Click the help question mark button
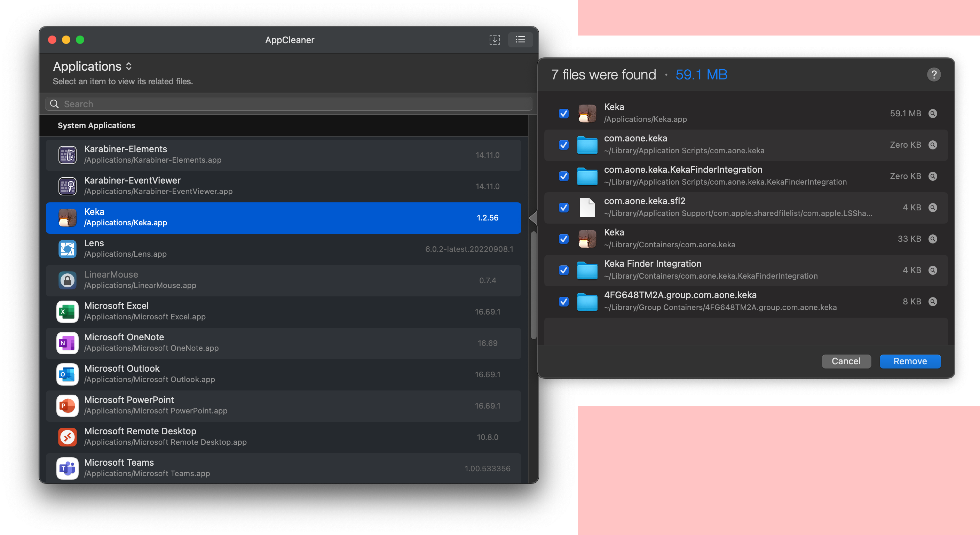Viewport: 980px width, 535px height. [x=934, y=75]
